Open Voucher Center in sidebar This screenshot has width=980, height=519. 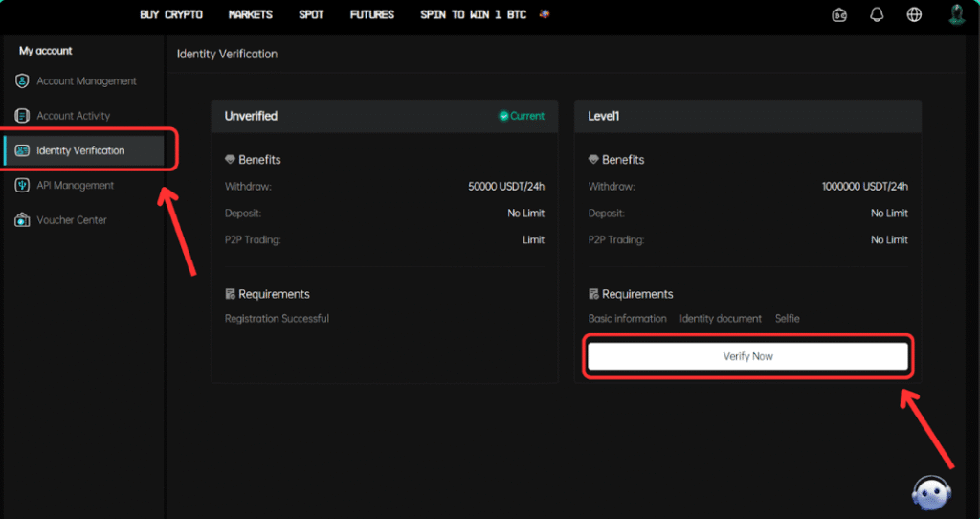click(72, 220)
